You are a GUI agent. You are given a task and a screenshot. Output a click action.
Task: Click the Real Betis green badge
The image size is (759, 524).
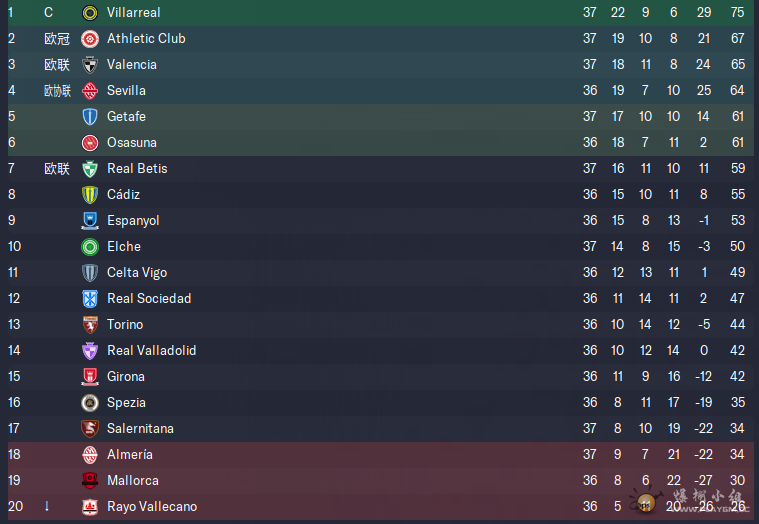(90, 169)
